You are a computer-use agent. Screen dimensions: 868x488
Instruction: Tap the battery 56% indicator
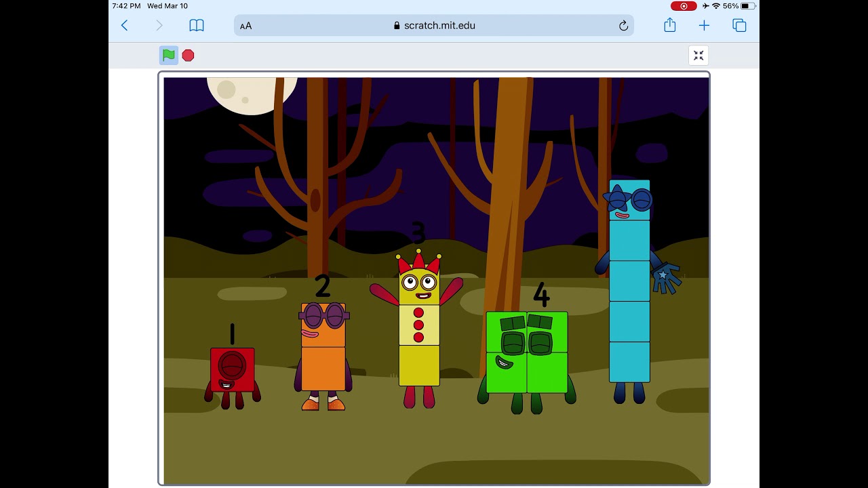pyautogui.click(x=739, y=6)
